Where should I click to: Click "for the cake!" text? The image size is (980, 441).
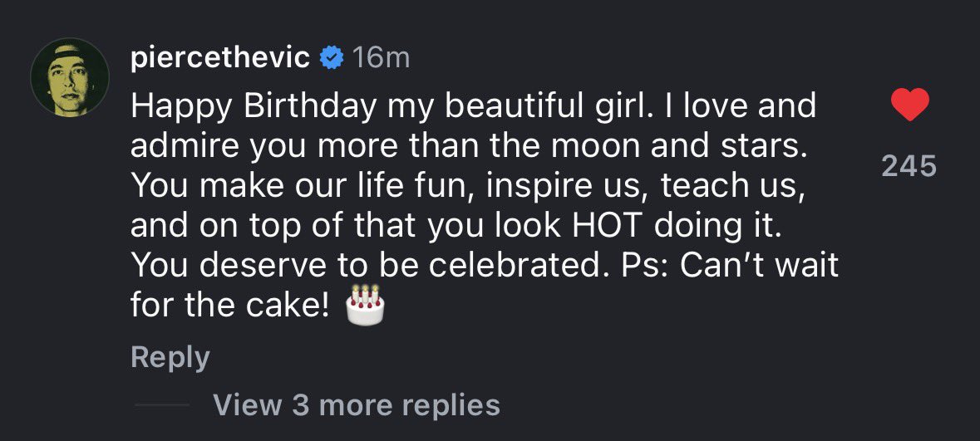point(229,306)
